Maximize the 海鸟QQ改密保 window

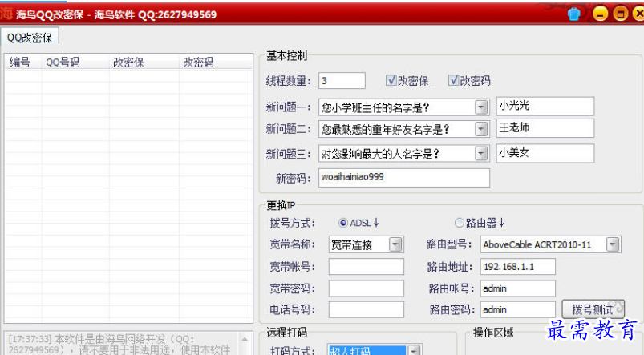pos(620,14)
